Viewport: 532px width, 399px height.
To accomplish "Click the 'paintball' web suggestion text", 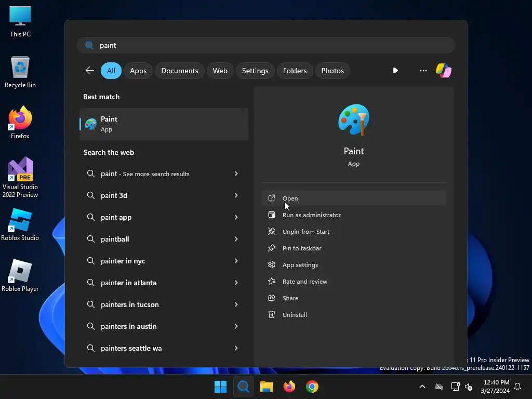I will coord(115,239).
